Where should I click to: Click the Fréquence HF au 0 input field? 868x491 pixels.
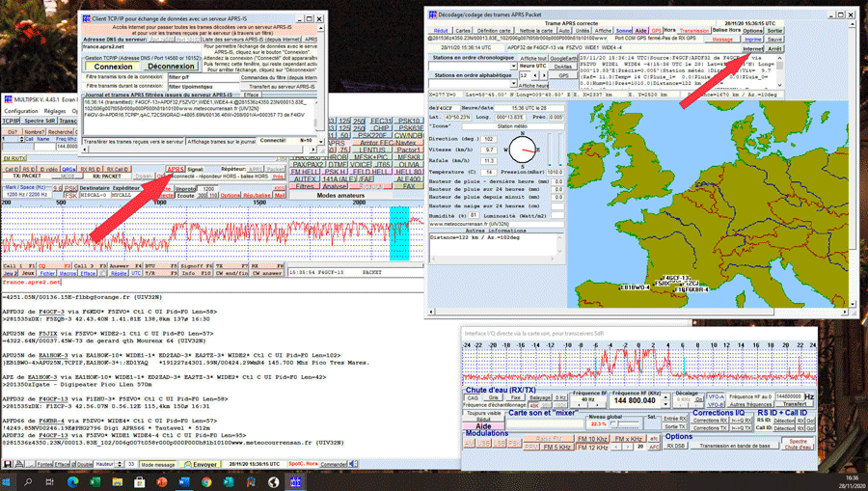pos(790,396)
